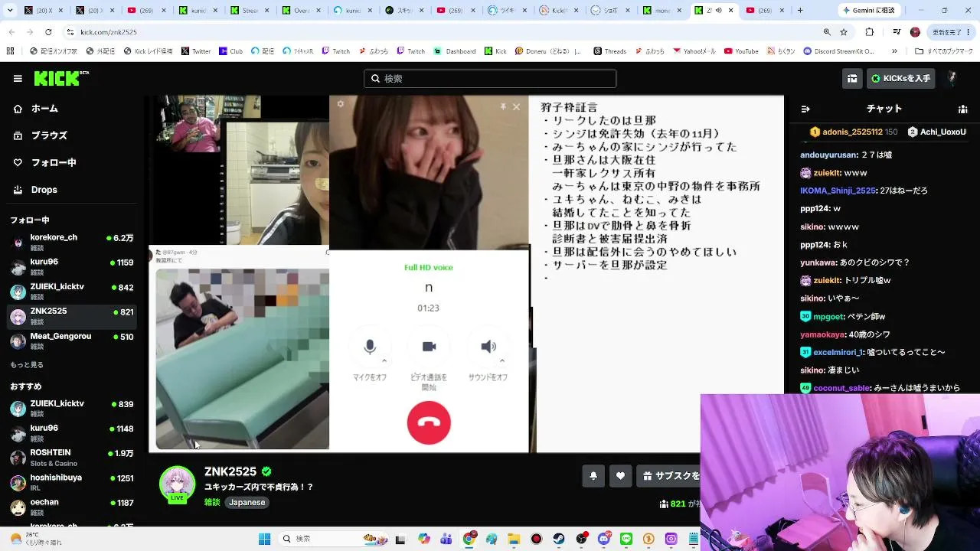Open File Explorer from the taskbar
980x551 pixels.
514,539
